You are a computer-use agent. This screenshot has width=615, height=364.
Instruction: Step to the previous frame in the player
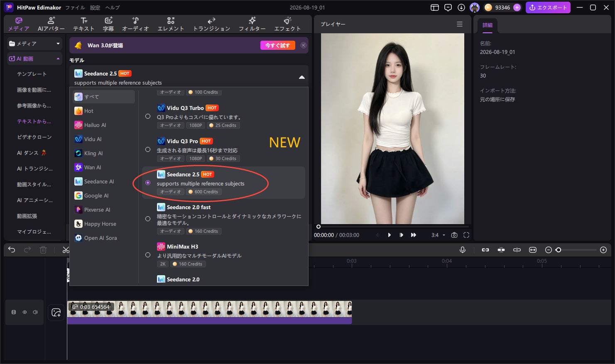377,235
